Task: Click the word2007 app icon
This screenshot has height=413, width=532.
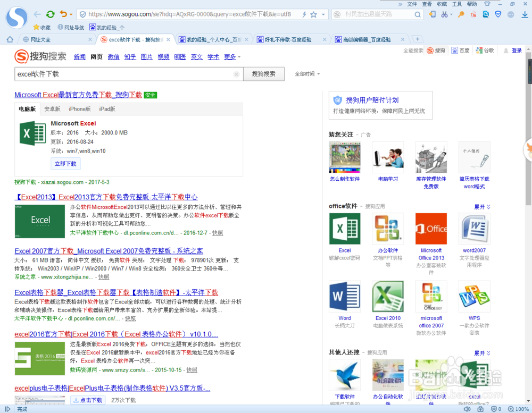Action: tap(475, 229)
